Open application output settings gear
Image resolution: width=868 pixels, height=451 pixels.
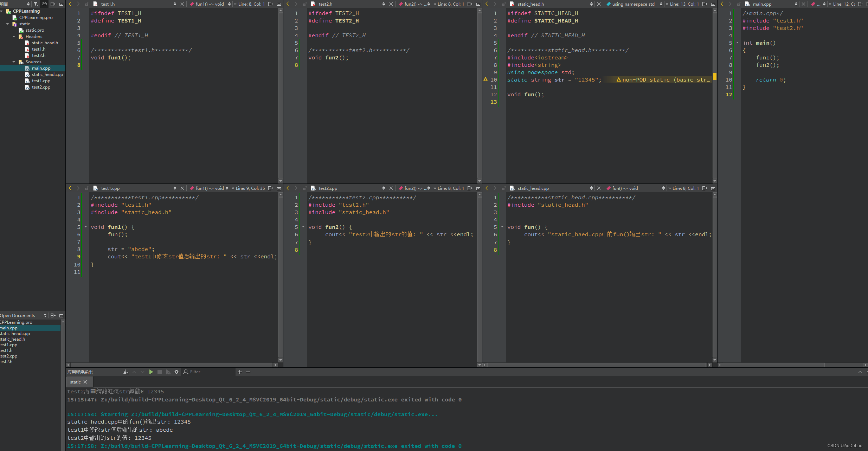[x=176, y=372]
